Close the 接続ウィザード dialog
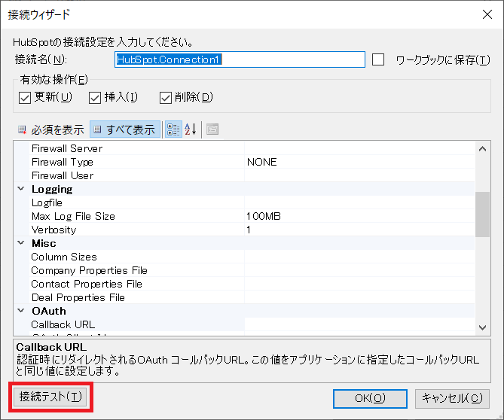This screenshot has width=504, height=420. point(487,14)
